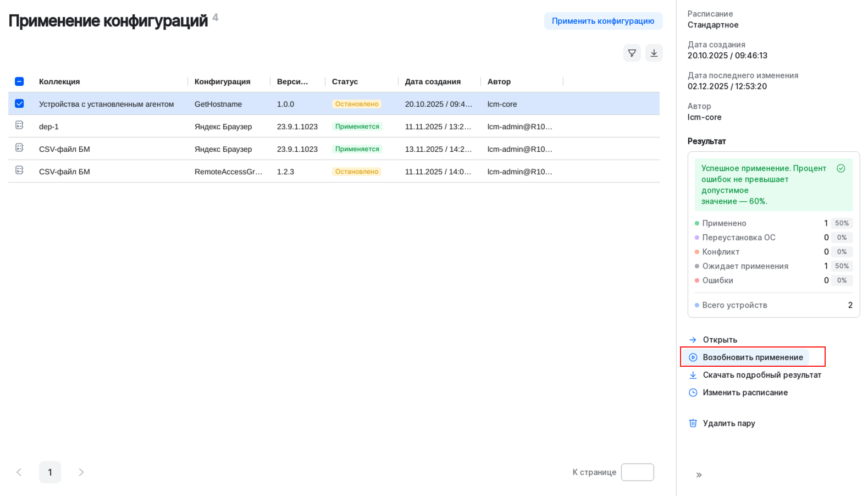The height and width of the screenshot is (496, 868).
Task: Click the trash icon for Удалить пару
Action: pos(693,423)
